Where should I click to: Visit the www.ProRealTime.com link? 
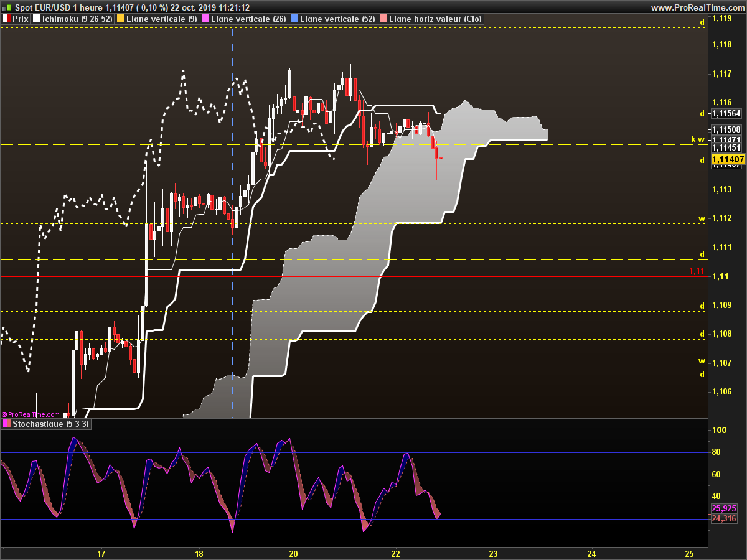pyautogui.click(x=697, y=7)
